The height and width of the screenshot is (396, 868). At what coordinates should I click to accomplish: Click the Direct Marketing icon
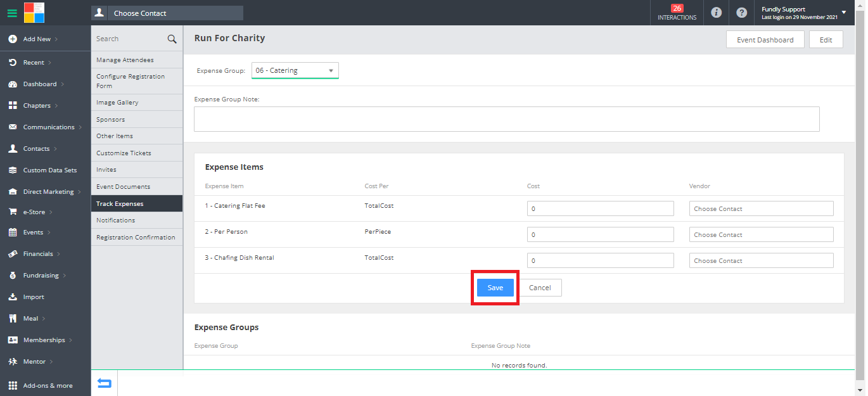pyautogui.click(x=13, y=192)
